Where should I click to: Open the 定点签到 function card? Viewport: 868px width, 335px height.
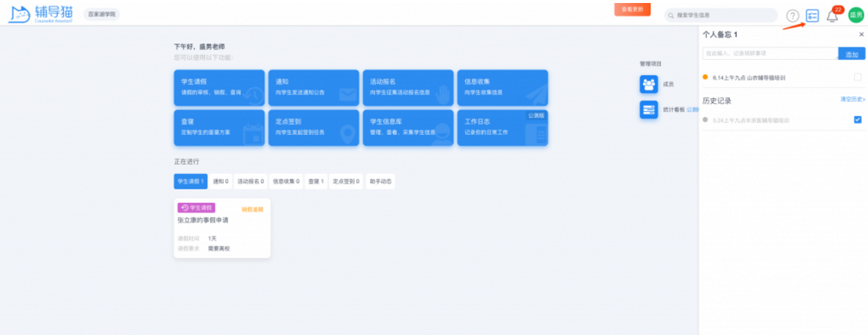pos(314,127)
